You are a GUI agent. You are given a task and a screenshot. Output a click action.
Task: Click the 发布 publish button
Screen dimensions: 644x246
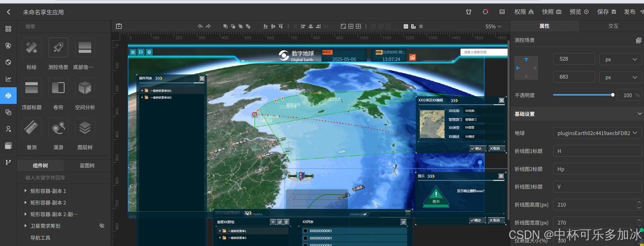(x=633, y=12)
